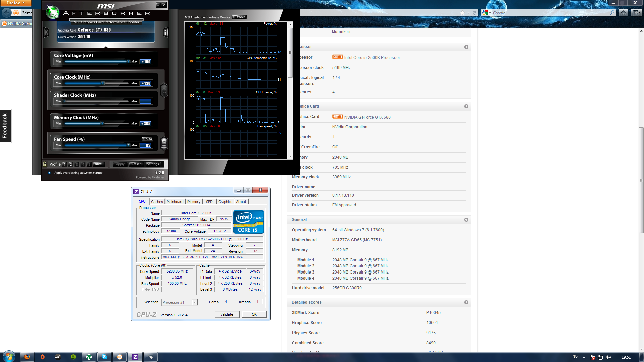The height and width of the screenshot is (362, 644).
Task: Open the CPU-Z Processor selection dropdown
Action: [x=194, y=302]
